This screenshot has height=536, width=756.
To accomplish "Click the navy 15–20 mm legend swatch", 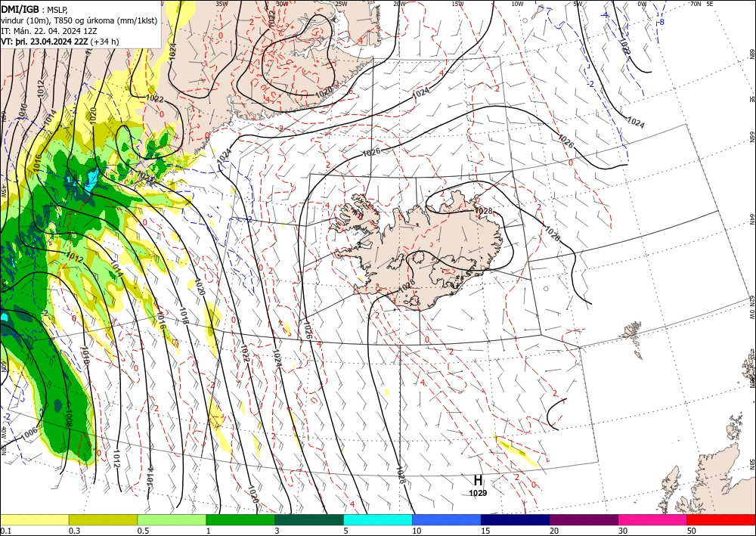I will [516, 519].
